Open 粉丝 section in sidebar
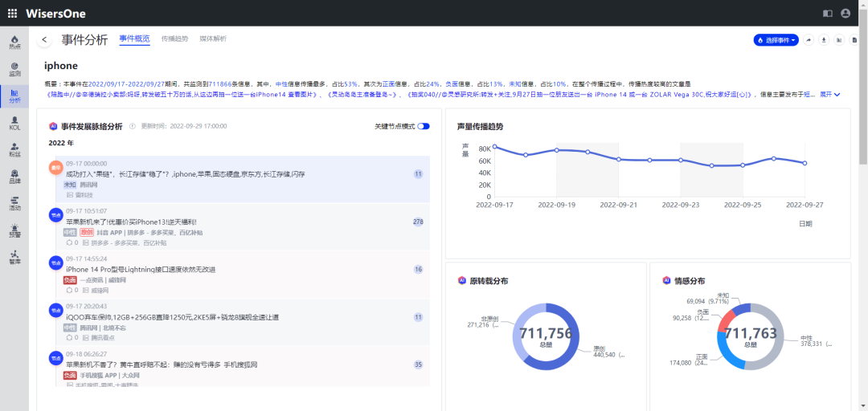Viewport: 868px width, 411px height. (x=14, y=150)
